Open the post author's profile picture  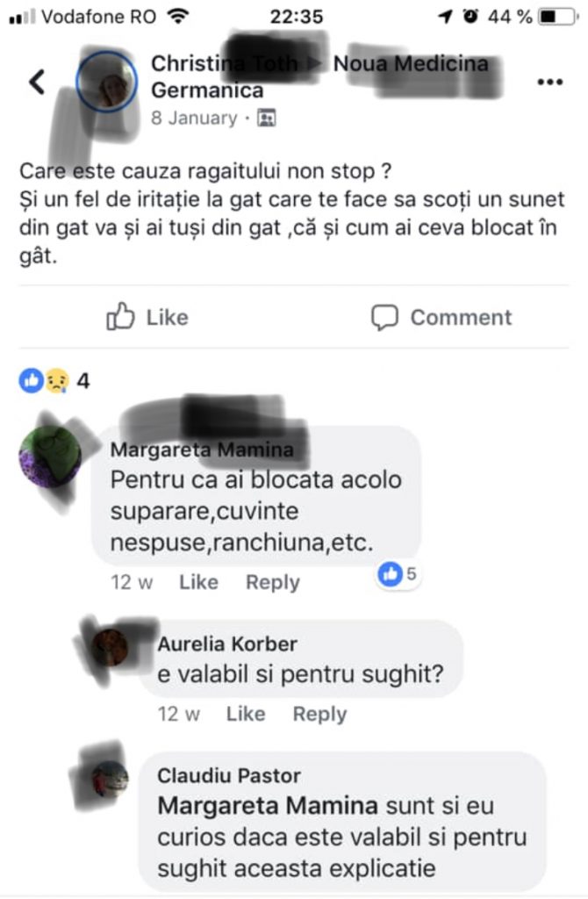(x=106, y=82)
